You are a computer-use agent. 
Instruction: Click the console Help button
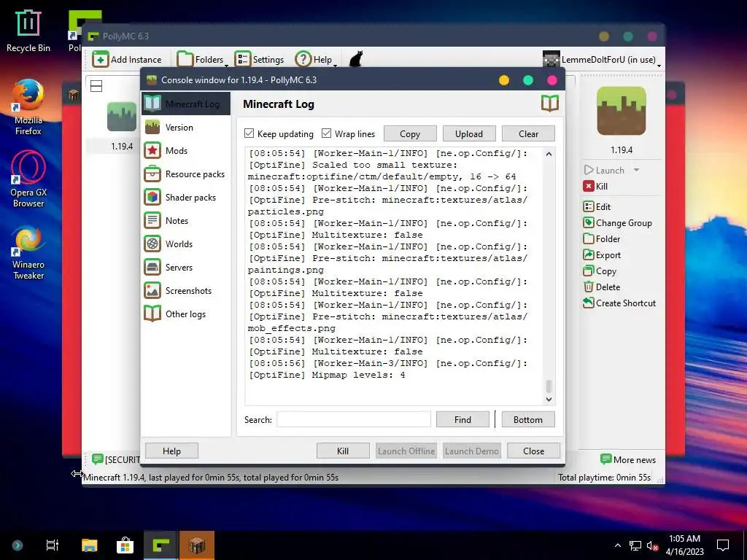pos(171,451)
